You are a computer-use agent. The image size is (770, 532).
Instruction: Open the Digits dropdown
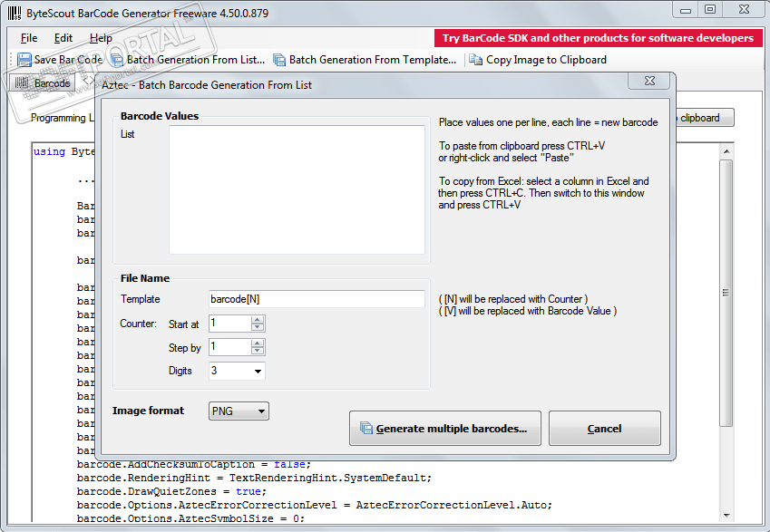(x=258, y=371)
